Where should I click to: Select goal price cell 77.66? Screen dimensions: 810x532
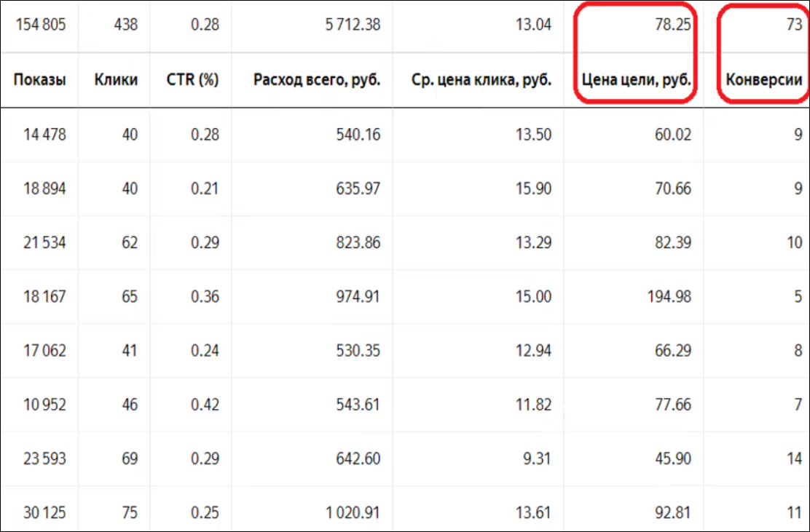(672, 405)
